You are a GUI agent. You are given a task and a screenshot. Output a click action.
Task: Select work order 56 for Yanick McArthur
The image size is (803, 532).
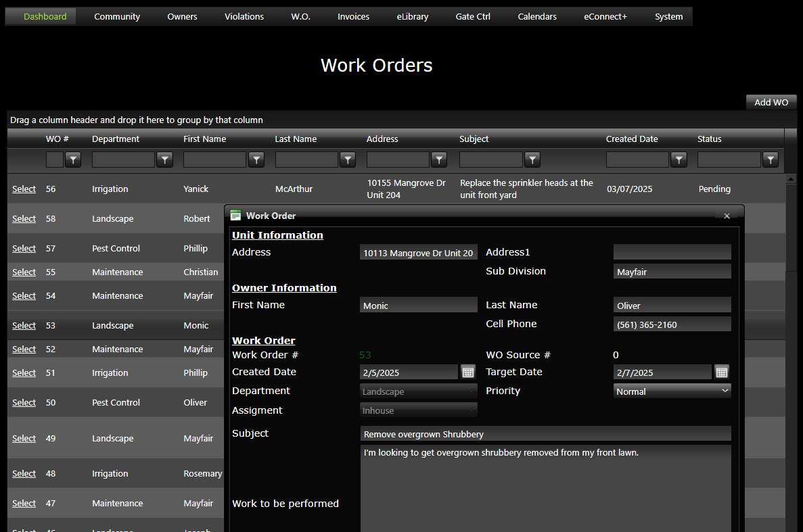pos(24,189)
